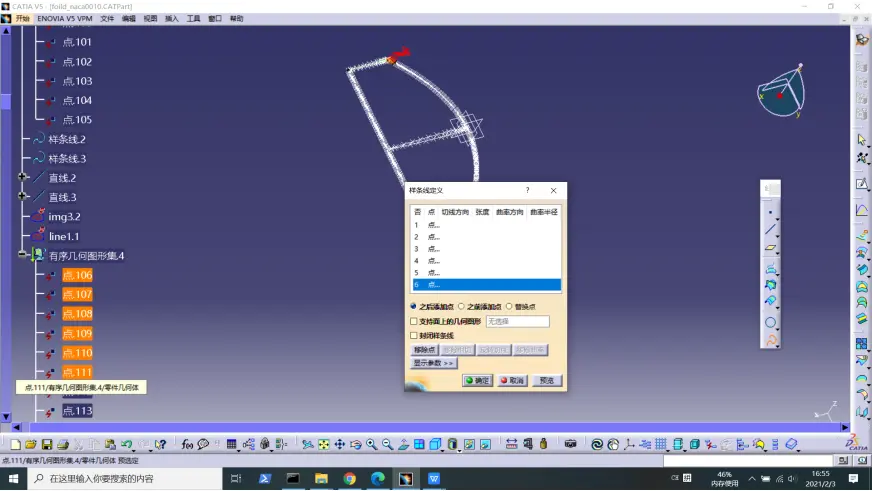Select the Line tool in floating toolbar
This screenshot has height=491, width=872.
[x=770, y=230]
